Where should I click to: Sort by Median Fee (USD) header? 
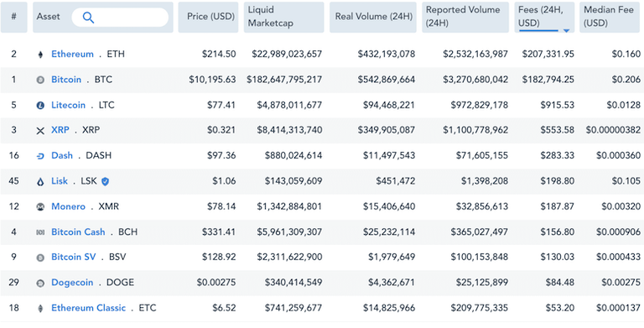(610, 18)
